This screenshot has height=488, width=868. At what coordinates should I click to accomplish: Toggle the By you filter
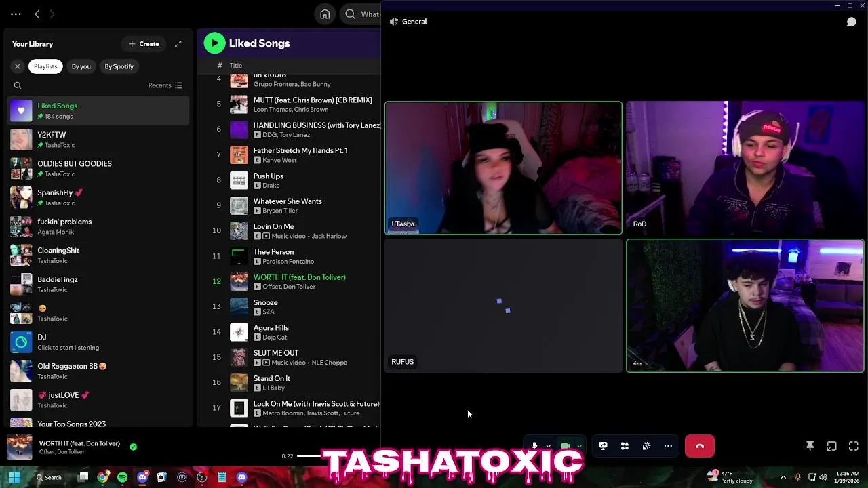tap(81, 66)
